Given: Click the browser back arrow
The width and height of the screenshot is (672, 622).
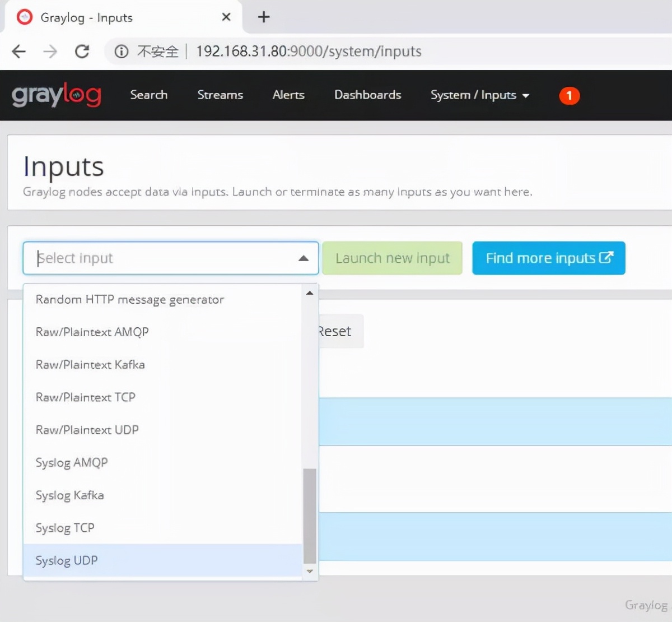Looking at the screenshot, I should tap(18, 51).
